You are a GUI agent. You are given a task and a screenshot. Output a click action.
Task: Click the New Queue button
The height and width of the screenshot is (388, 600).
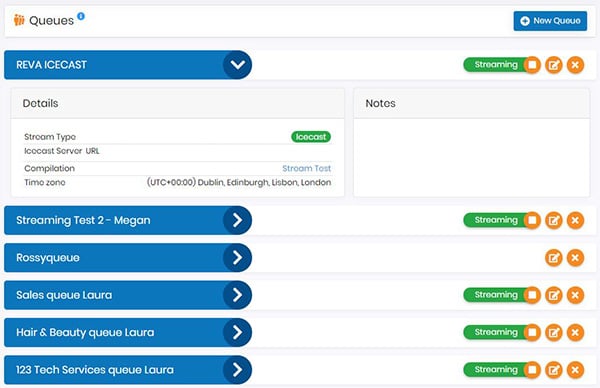[550, 21]
